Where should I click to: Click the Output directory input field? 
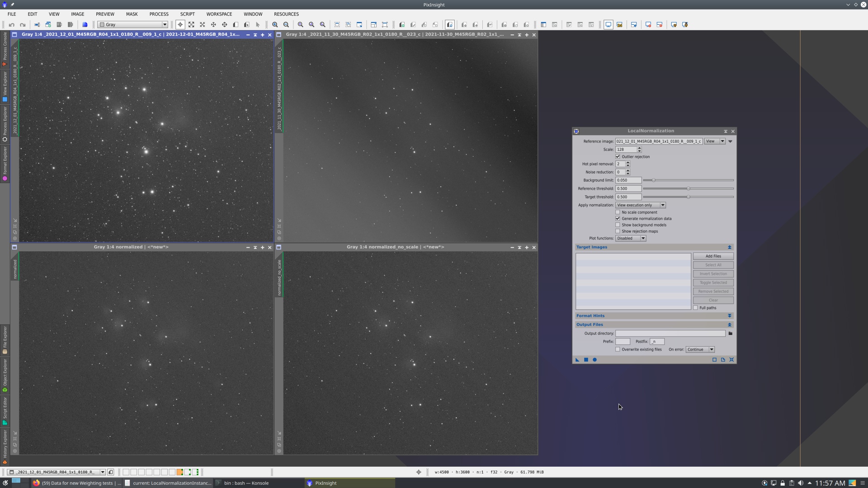click(x=670, y=333)
